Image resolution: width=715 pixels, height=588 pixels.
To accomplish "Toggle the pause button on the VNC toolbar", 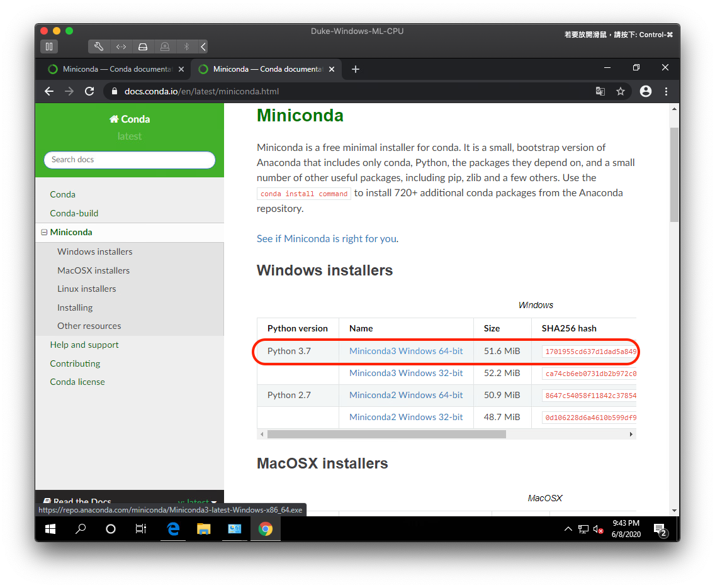I will click(x=49, y=46).
